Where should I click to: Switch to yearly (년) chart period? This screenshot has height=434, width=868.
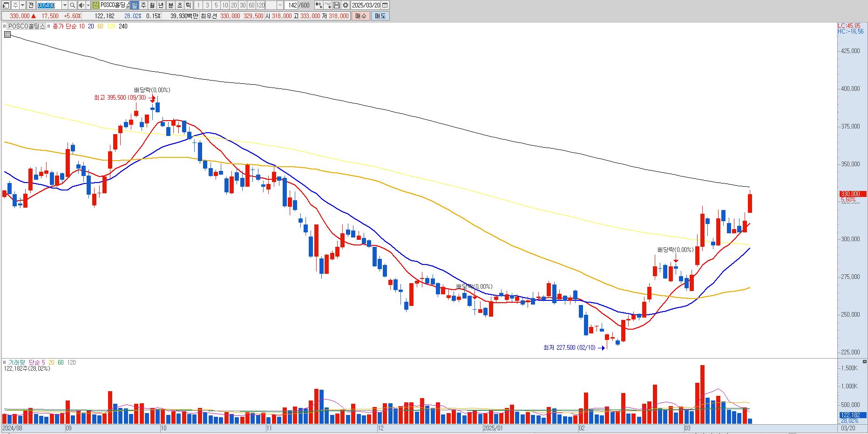click(x=161, y=5)
